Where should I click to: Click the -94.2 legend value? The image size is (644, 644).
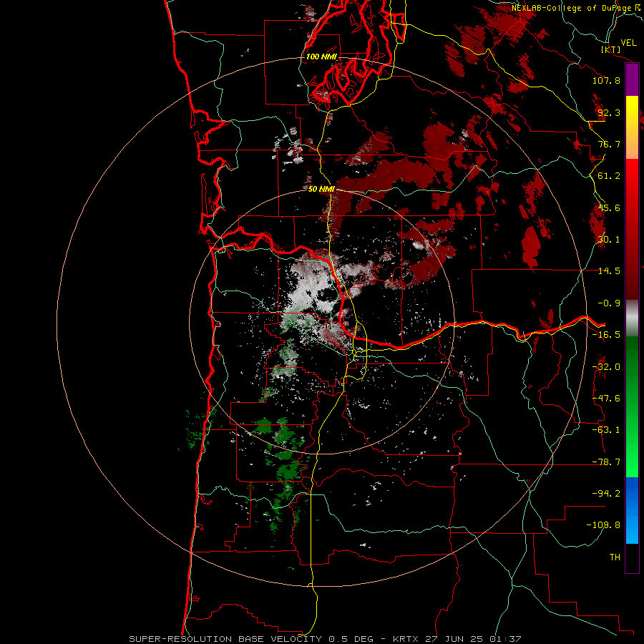click(606, 494)
